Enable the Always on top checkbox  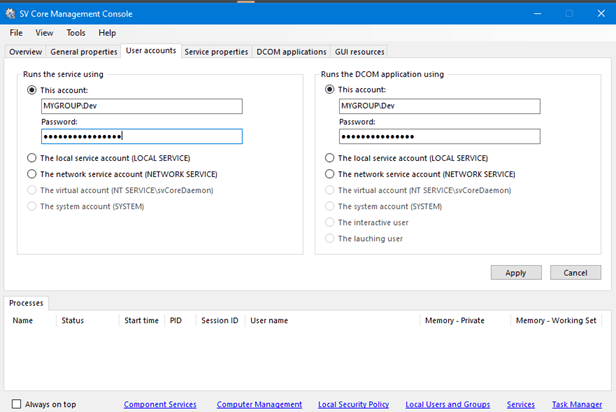15,404
